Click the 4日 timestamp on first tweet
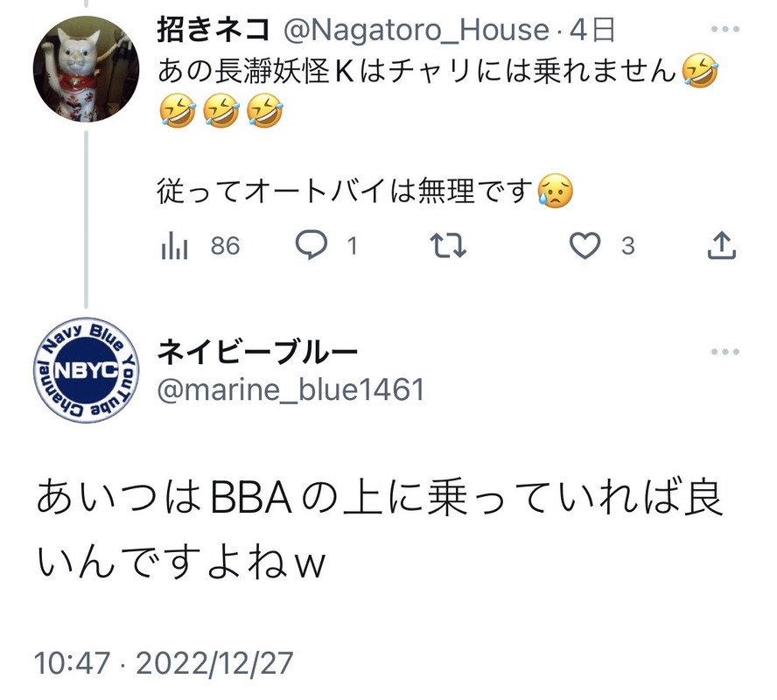 point(592,31)
